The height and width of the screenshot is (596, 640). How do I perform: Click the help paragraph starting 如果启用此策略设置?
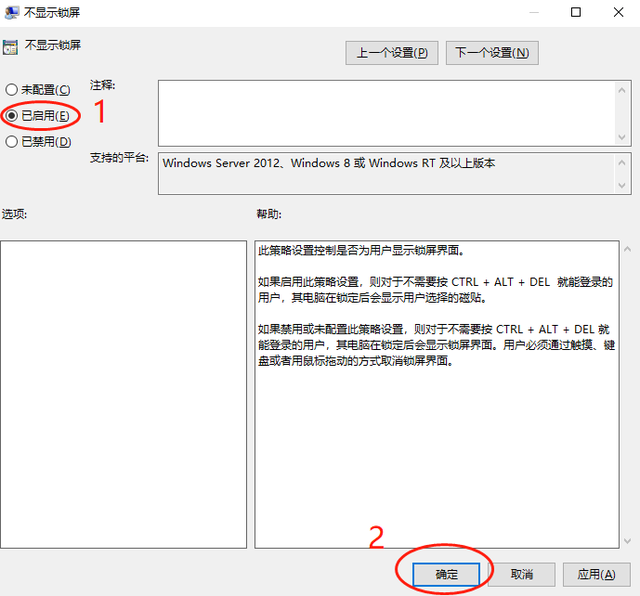click(x=435, y=289)
